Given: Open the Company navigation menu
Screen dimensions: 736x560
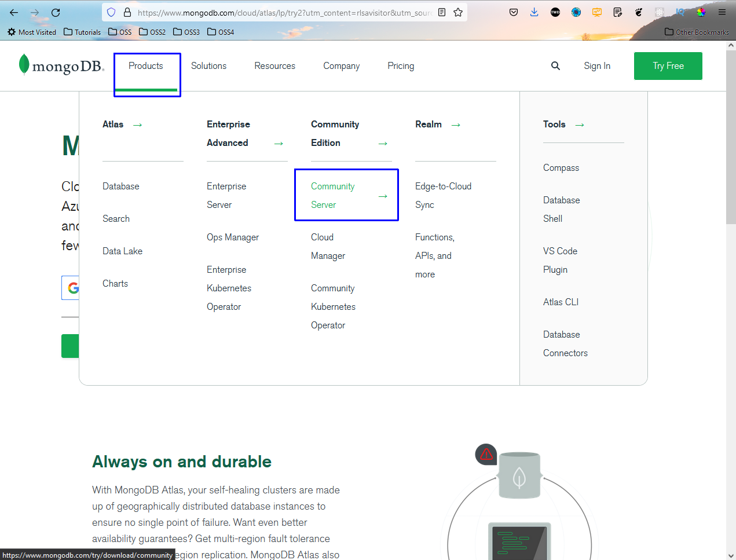Looking at the screenshot, I should (342, 66).
